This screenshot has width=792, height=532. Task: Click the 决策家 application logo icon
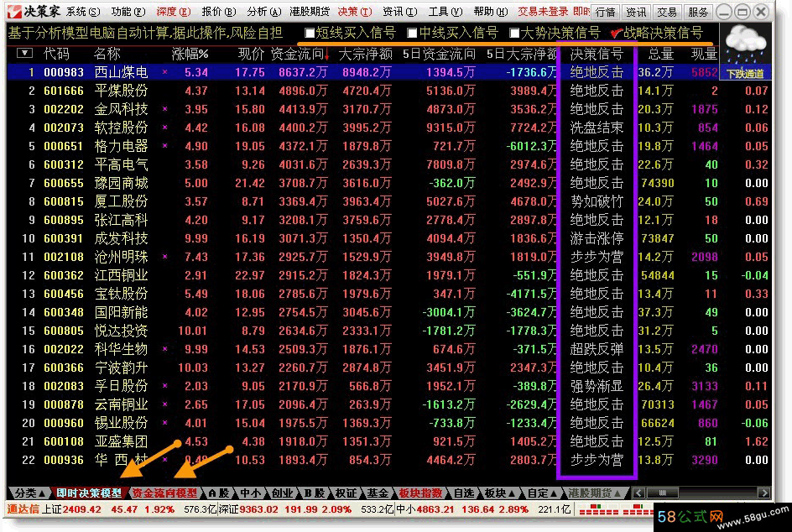[x=15, y=11]
